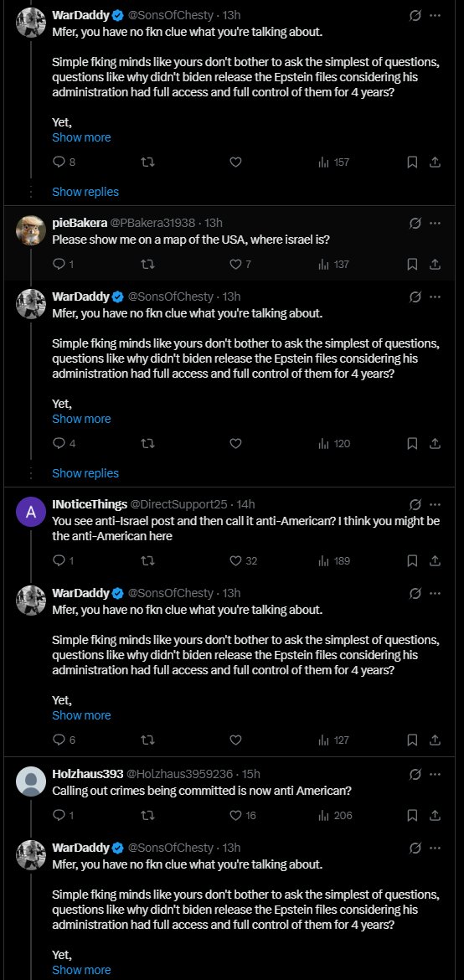The image size is (464, 980).
Task: Repost the Holzhaus393 tweet
Action: (x=148, y=816)
